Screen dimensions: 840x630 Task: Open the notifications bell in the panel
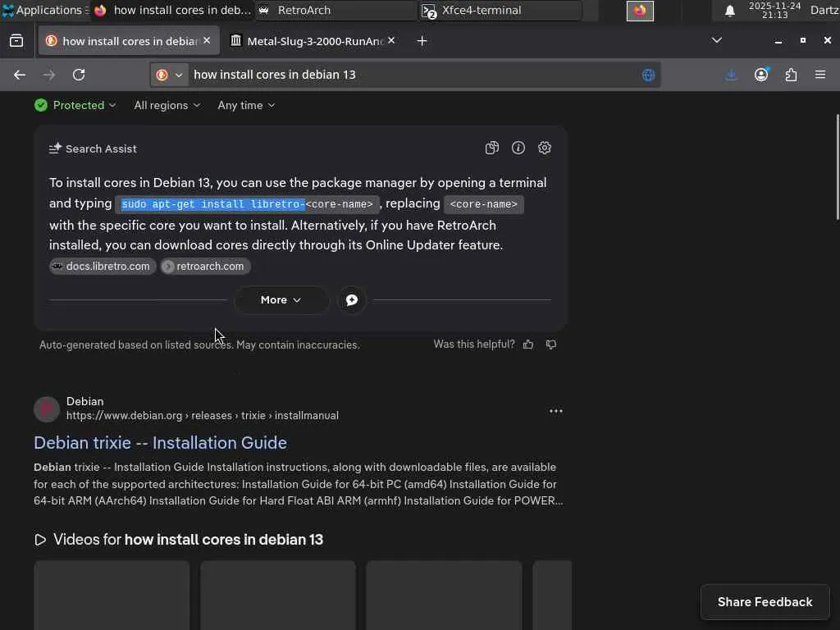(x=729, y=11)
